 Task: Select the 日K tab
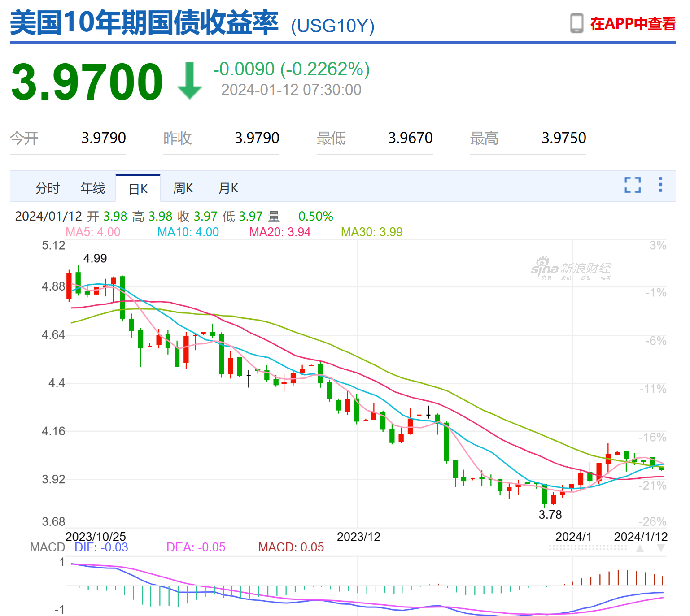click(x=138, y=188)
